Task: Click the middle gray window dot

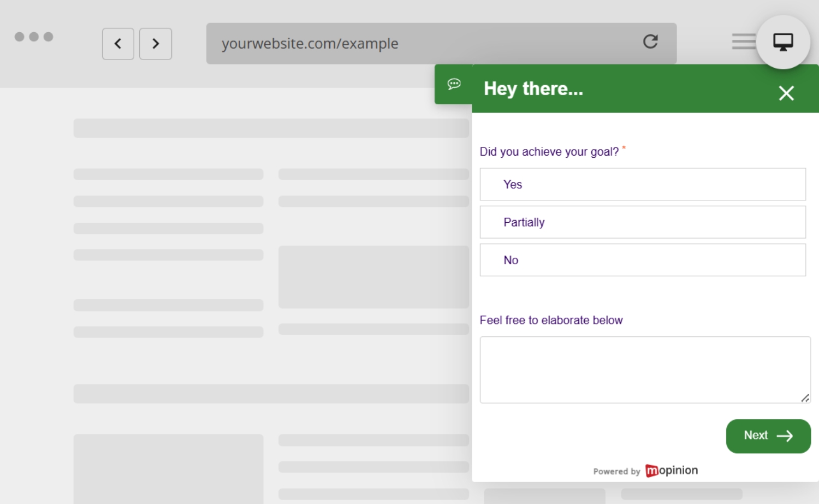Action: pyautogui.click(x=34, y=37)
